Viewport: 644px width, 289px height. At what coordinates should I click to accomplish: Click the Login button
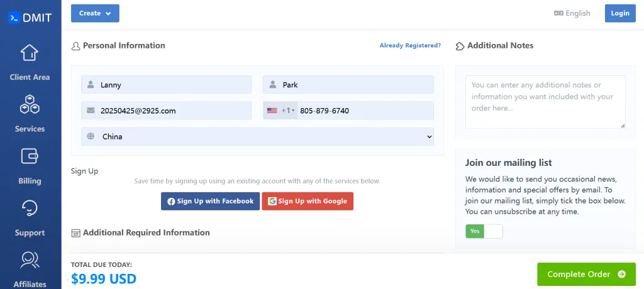tap(619, 13)
